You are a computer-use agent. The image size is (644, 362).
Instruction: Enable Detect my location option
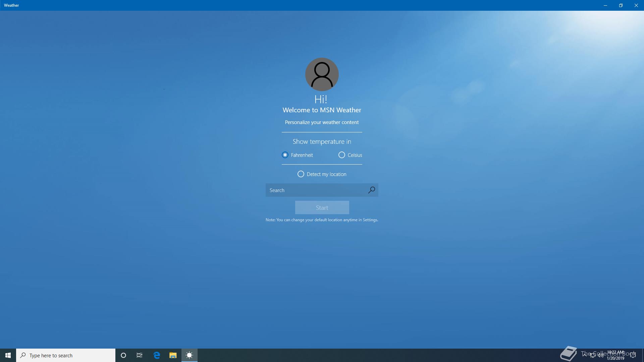(x=322, y=174)
